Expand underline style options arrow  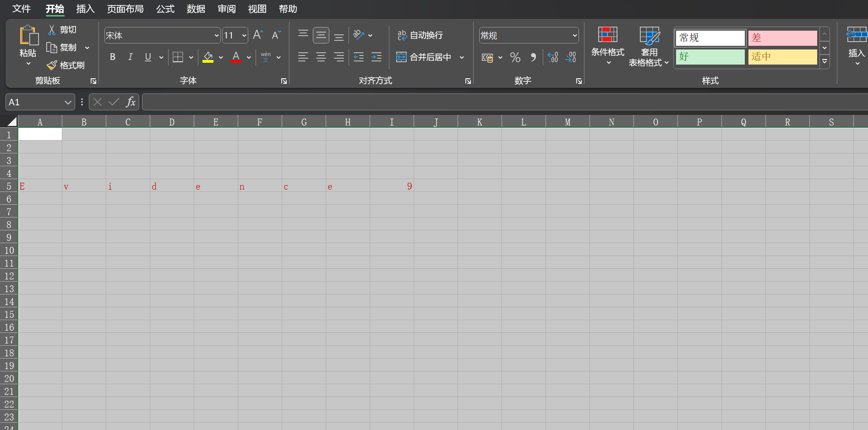[x=161, y=58]
